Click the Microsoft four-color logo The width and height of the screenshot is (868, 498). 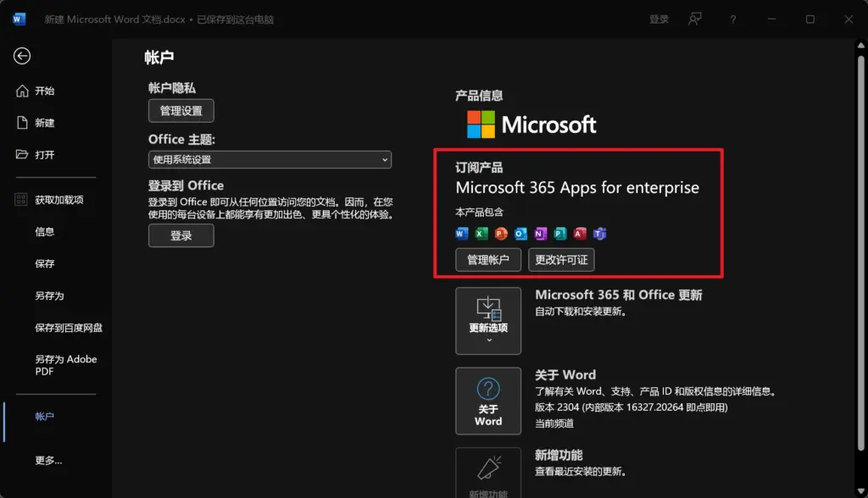pos(481,125)
